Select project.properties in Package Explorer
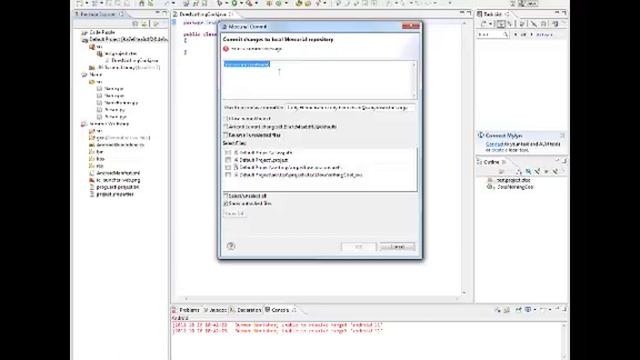 coord(111,194)
